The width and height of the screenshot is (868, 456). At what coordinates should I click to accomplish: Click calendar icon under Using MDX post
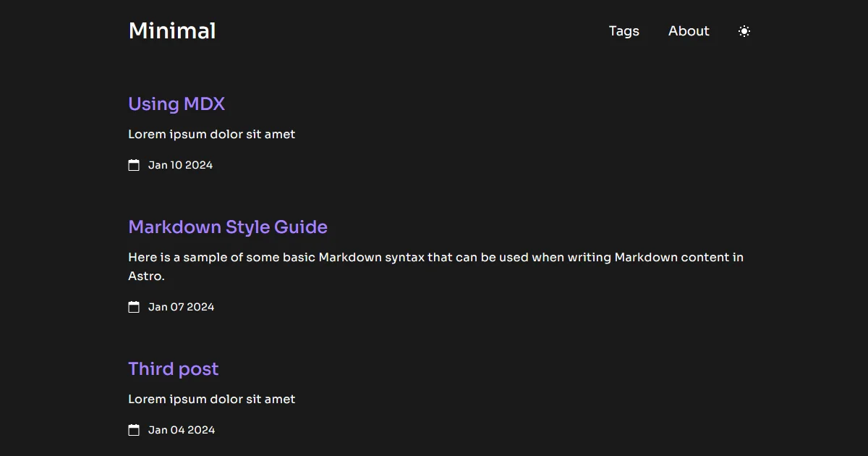[134, 165]
